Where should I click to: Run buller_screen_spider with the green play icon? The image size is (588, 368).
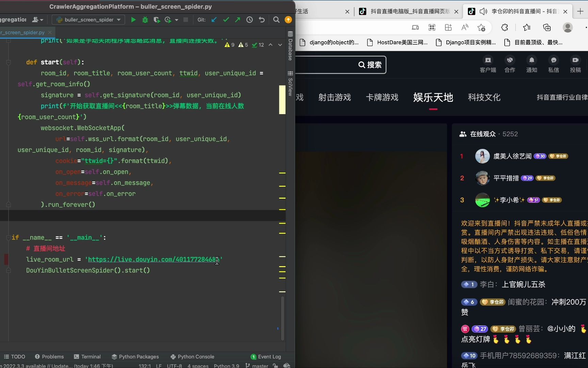tap(133, 20)
